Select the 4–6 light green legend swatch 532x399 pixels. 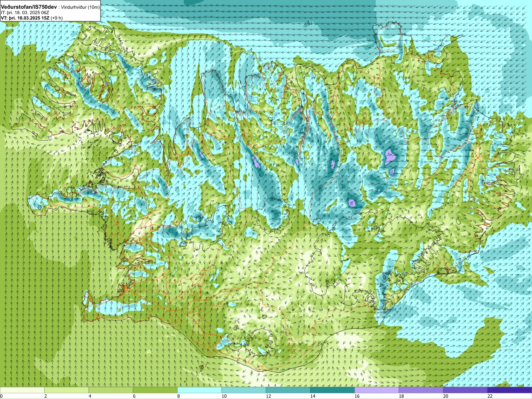[x=111, y=390]
